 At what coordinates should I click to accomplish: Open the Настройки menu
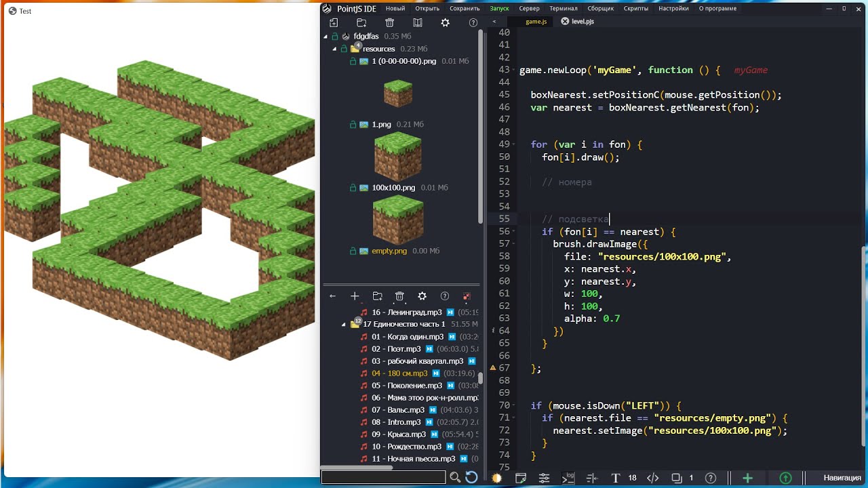(x=673, y=9)
